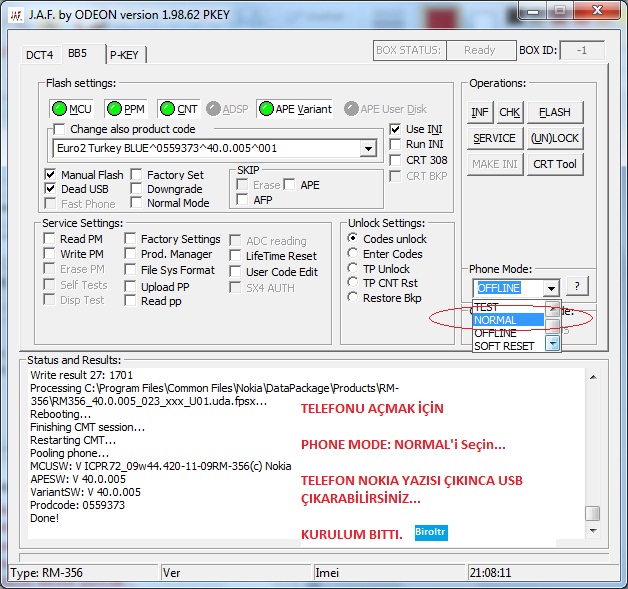Screen dimensions: 628x589
Task: Toggle the CNT flash file button
Action: click(179, 109)
